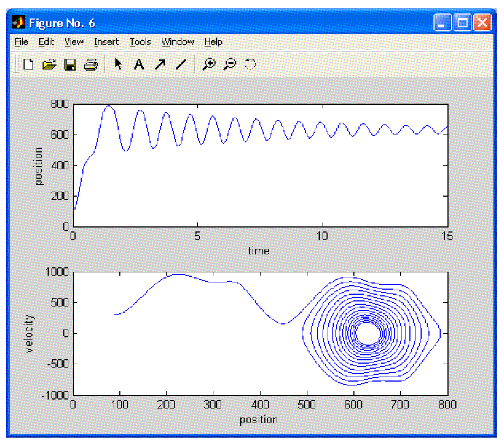Select the 'velocity' y-axis label
The image size is (504, 441).
(29, 333)
